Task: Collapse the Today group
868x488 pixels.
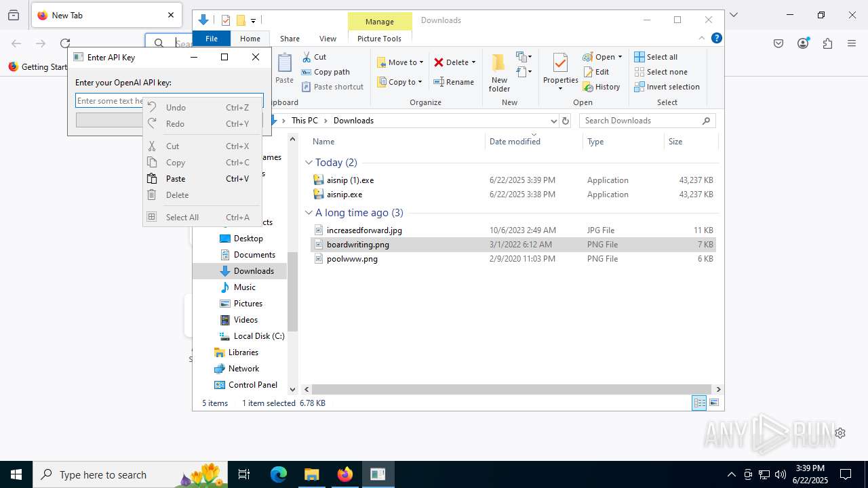Action: click(x=309, y=163)
